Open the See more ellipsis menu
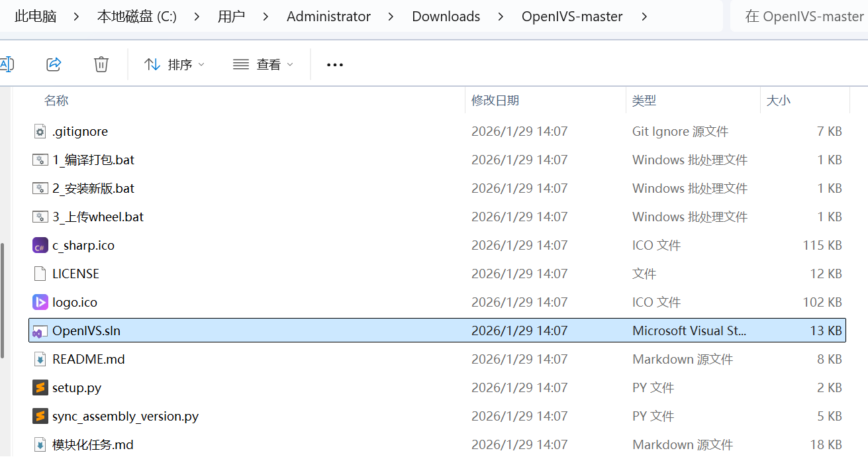The image size is (868, 461). [335, 65]
